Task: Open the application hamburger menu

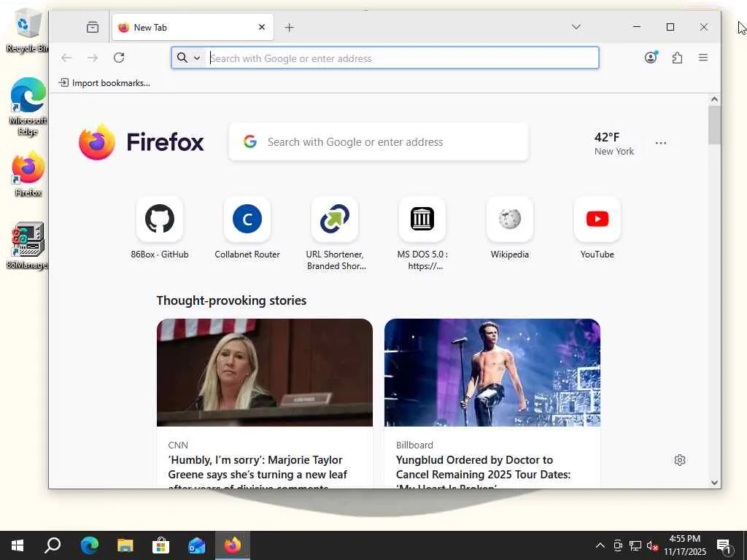Action: 703,58
